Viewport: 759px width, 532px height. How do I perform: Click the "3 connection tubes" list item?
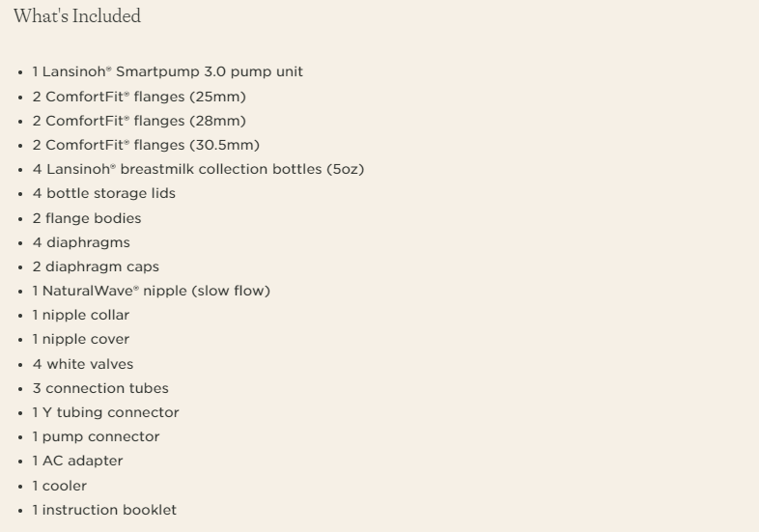tap(100, 388)
